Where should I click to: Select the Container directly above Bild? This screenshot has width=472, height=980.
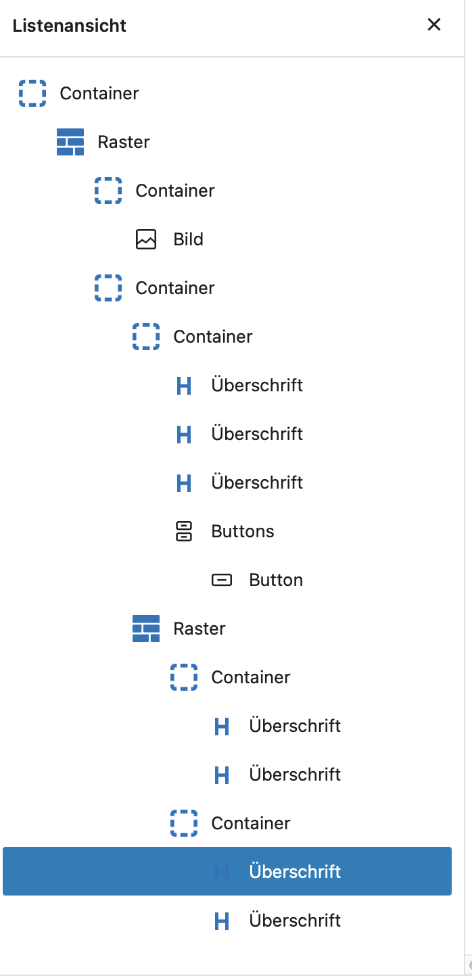pyautogui.click(x=175, y=191)
